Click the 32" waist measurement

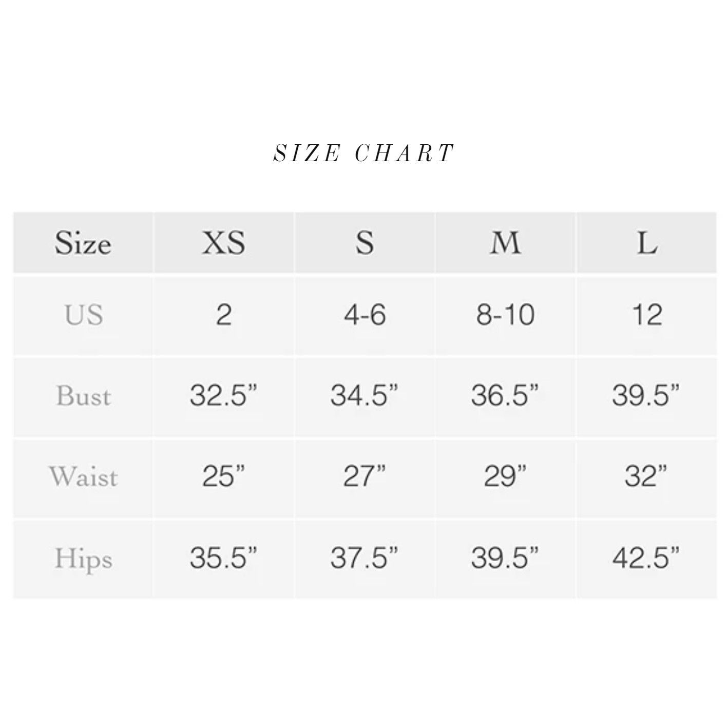646,476
